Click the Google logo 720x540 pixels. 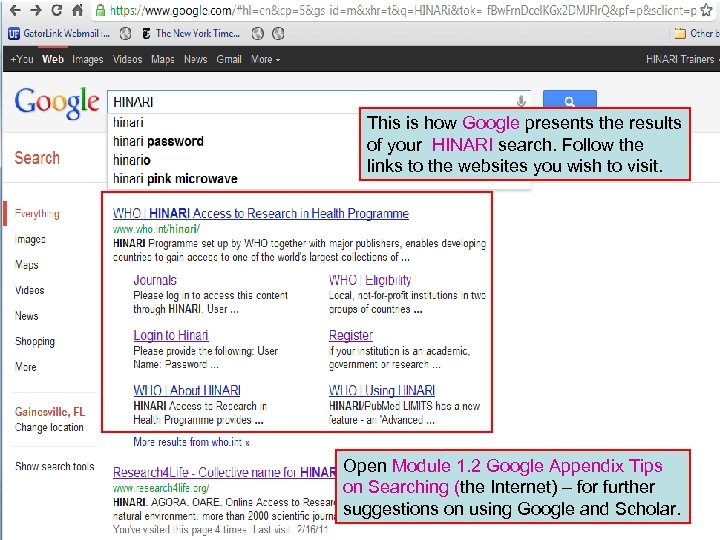[x=56, y=103]
